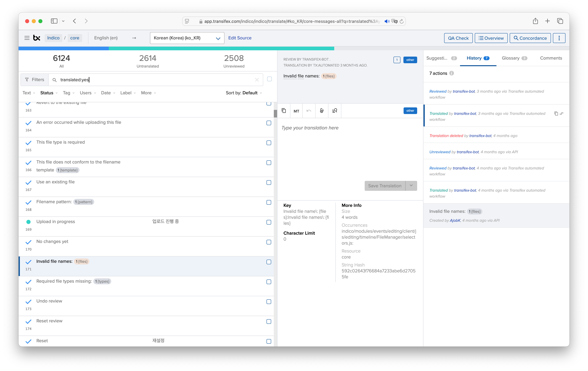Click the Transifex logo icon

[x=37, y=38]
